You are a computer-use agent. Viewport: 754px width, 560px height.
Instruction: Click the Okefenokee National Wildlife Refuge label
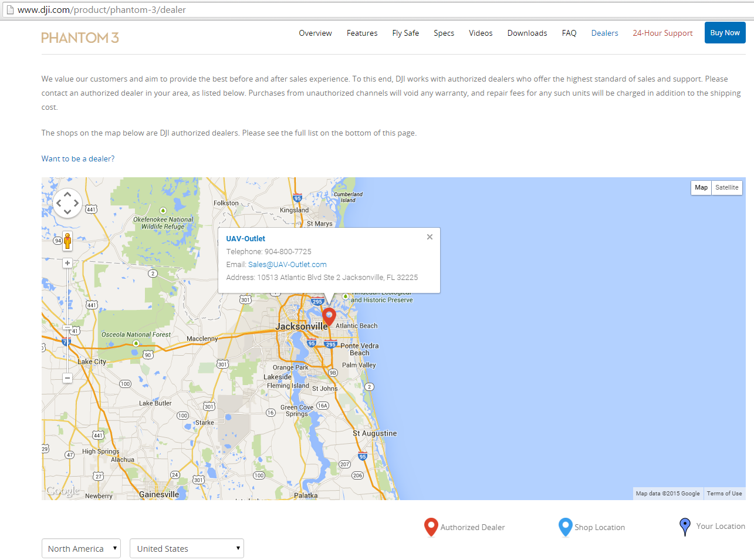(163, 223)
